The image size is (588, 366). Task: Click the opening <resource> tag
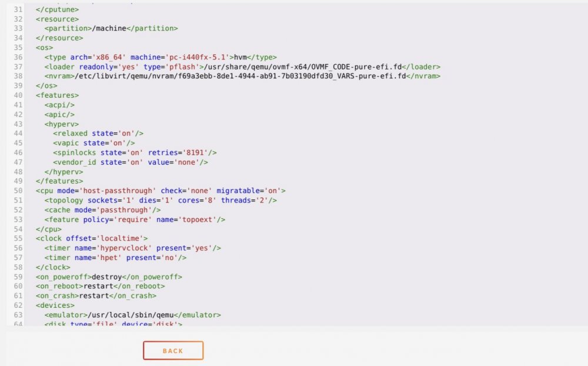(57, 19)
